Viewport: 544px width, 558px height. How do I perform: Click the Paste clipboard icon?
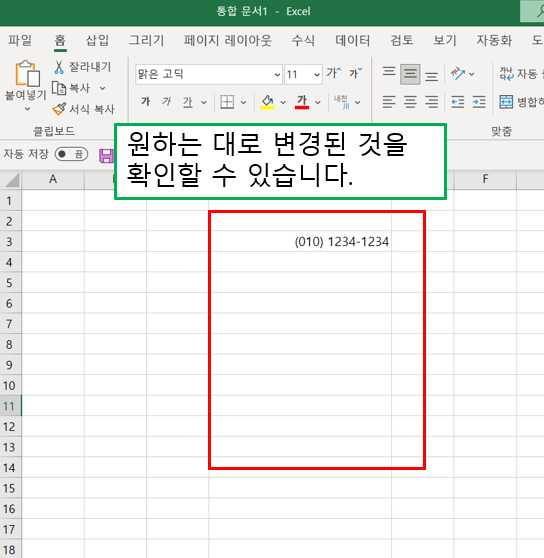[27, 74]
